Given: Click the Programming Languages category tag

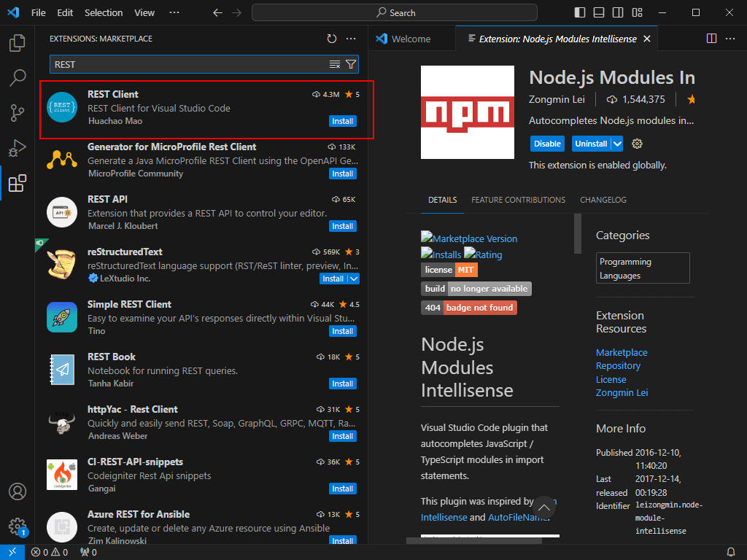Looking at the screenshot, I should (643, 268).
